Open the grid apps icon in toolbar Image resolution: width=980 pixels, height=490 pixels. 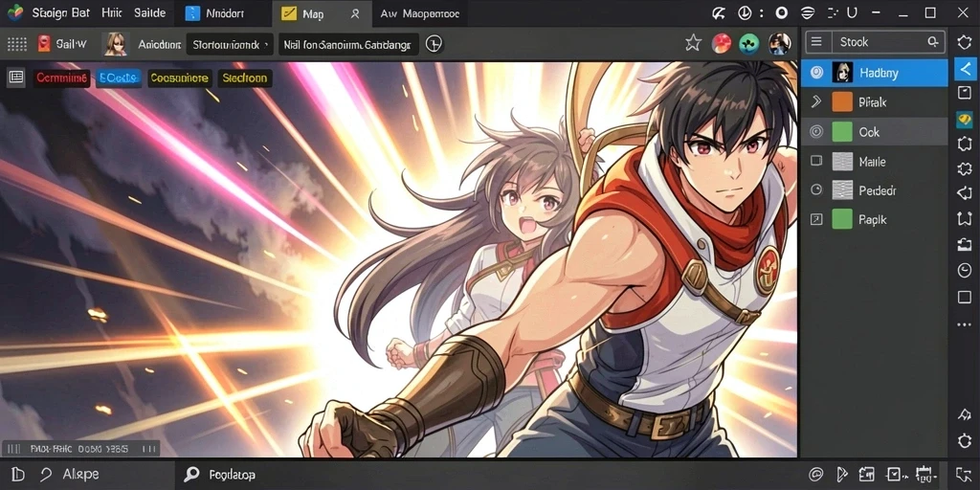tap(16, 44)
